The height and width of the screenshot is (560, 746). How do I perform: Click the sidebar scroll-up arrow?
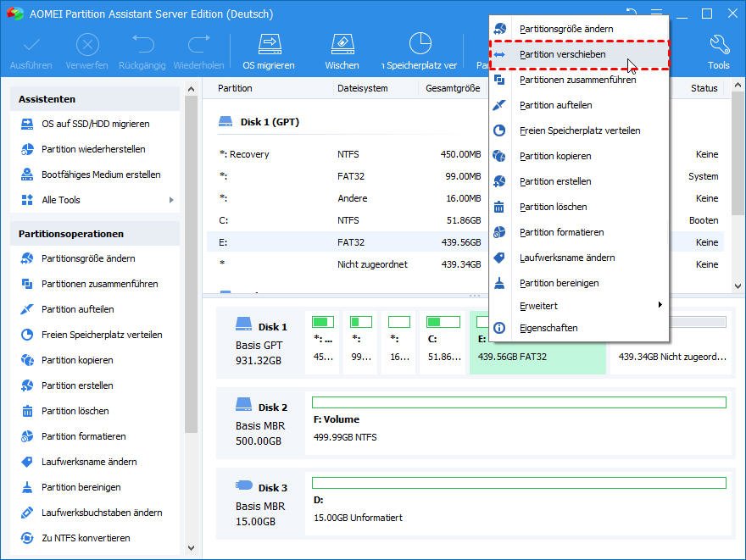(x=192, y=89)
